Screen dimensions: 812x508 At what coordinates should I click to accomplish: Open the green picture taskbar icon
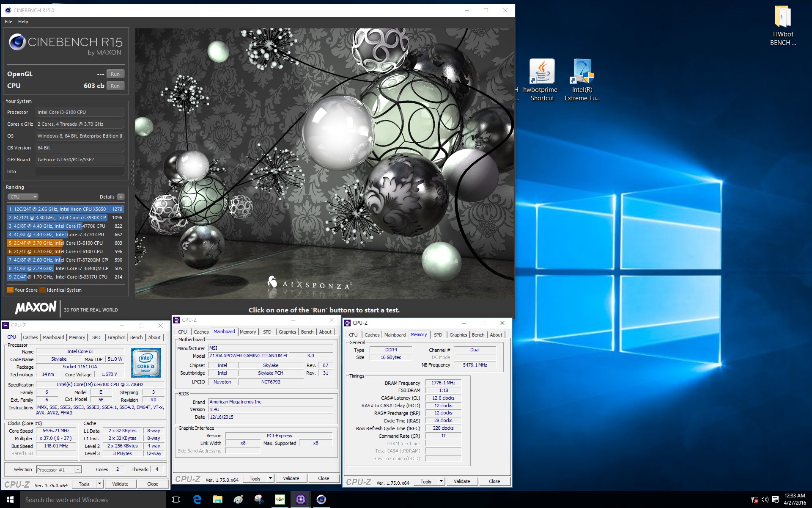tap(280, 500)
